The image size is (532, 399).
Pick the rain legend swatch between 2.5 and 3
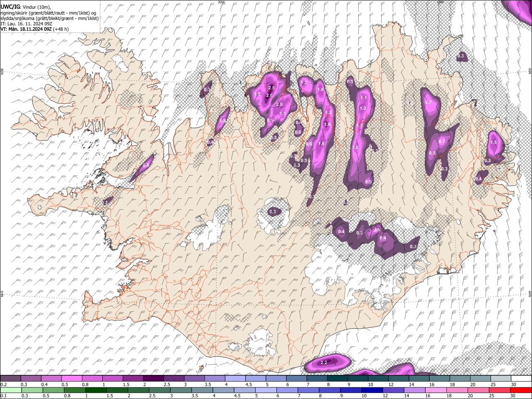tap(160, 390)
